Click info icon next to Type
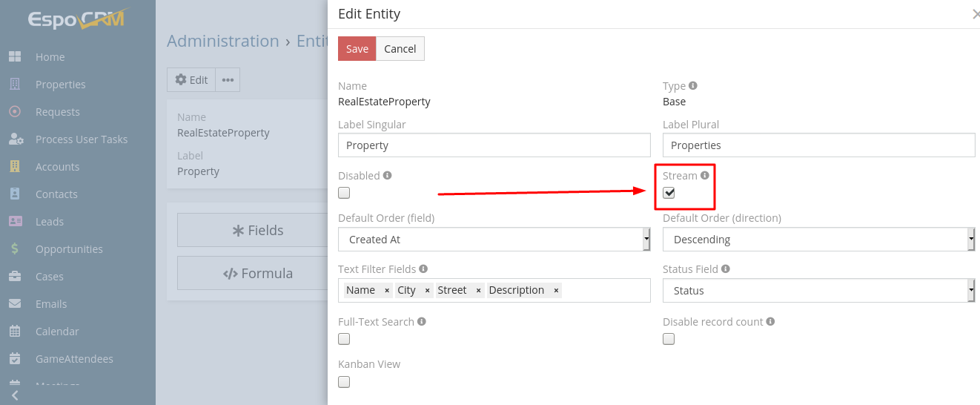980x405 pixels. click(x=693, y=86)
